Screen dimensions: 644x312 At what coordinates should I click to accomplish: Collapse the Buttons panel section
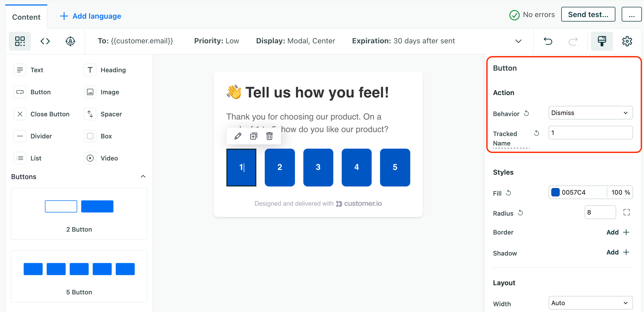pos(143,176)
